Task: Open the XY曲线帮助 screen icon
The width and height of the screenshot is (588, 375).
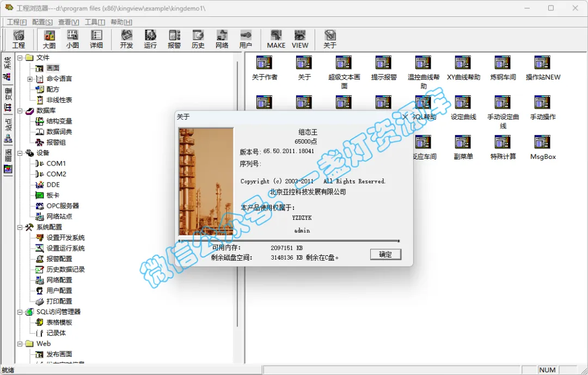Action: coord(463,68)
